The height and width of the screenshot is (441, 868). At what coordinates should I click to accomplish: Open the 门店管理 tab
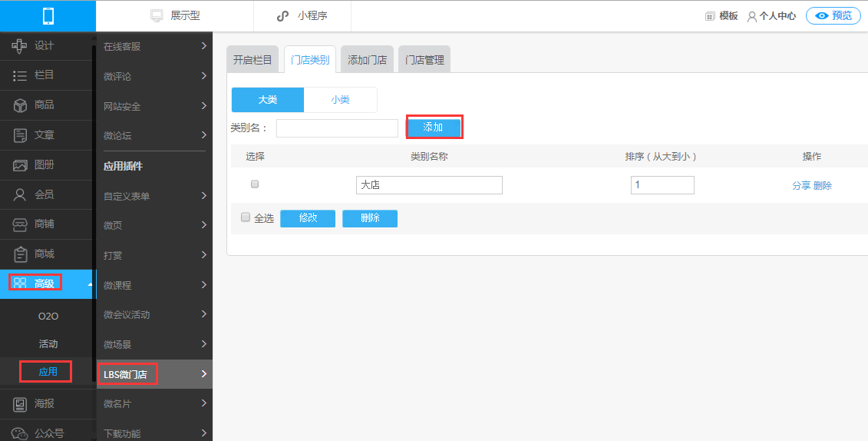(x=424, y=60)
